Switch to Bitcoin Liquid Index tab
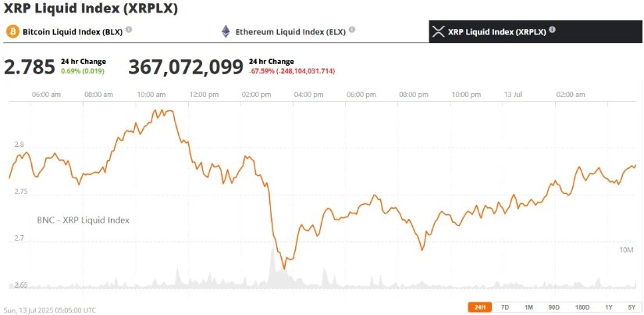This screenshot has height=315, width=644. 72,31
